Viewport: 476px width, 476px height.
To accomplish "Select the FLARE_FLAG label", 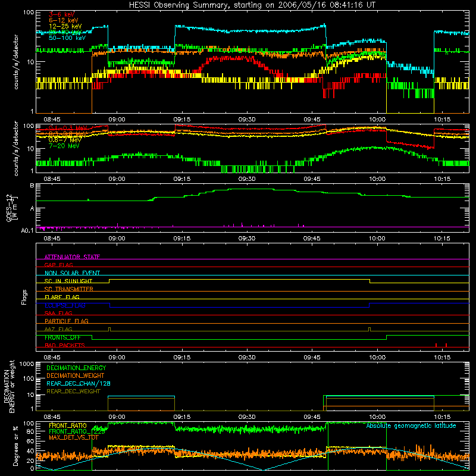I will coord(62,297).
